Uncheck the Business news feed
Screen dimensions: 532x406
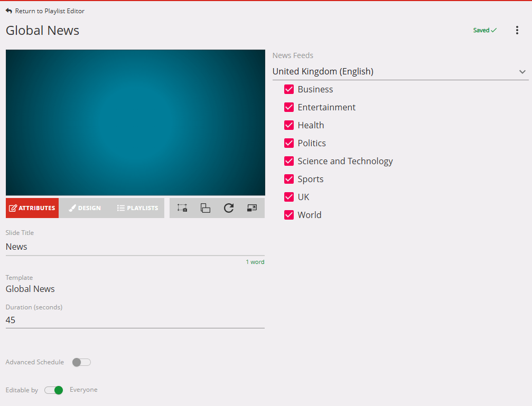click(x=289, y=89)
